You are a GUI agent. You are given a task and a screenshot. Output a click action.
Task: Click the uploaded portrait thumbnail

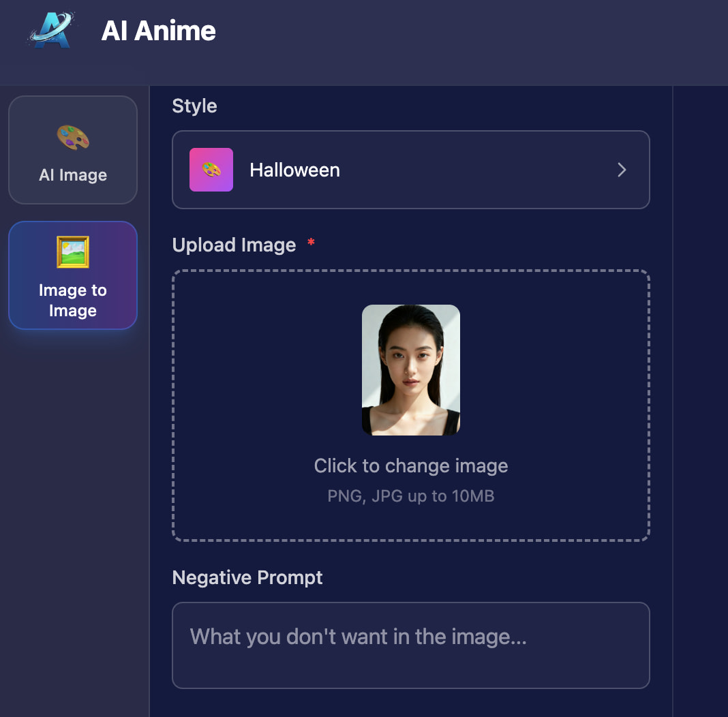pyautogui.click(x=410, y=370)
